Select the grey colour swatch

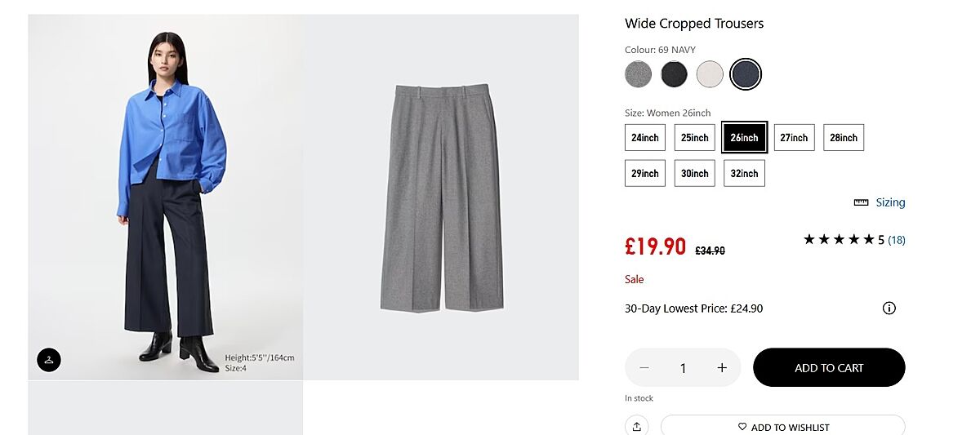pyautogui.click(x=639, y=74)
